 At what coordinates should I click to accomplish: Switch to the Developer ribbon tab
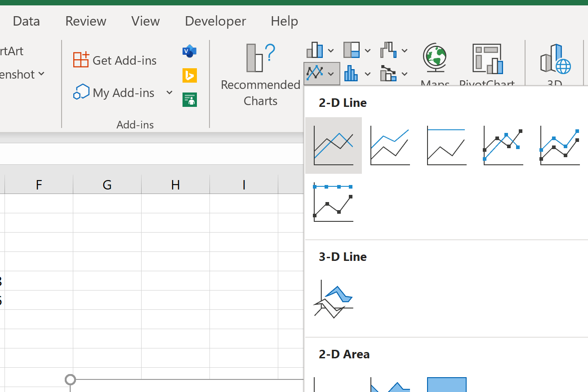tap(215, 21)
